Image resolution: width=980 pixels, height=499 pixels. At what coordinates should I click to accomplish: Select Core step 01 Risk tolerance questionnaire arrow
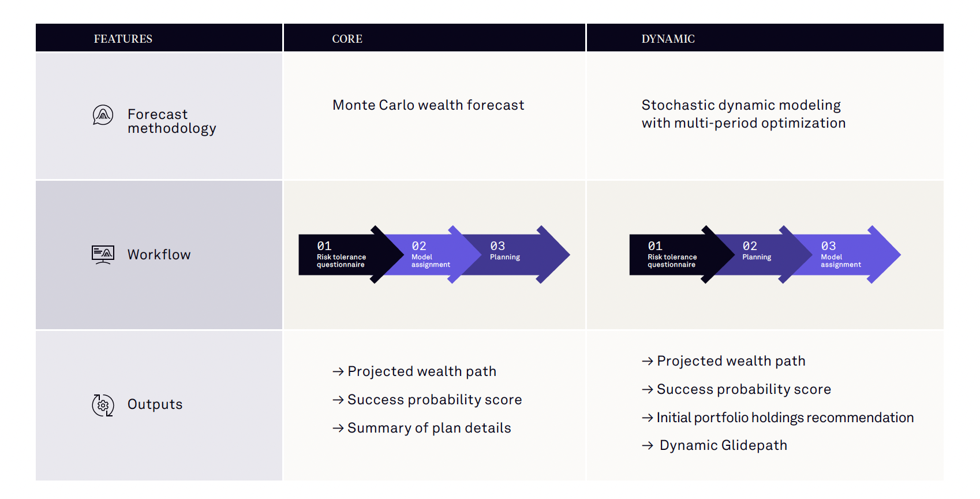(350, 255)
